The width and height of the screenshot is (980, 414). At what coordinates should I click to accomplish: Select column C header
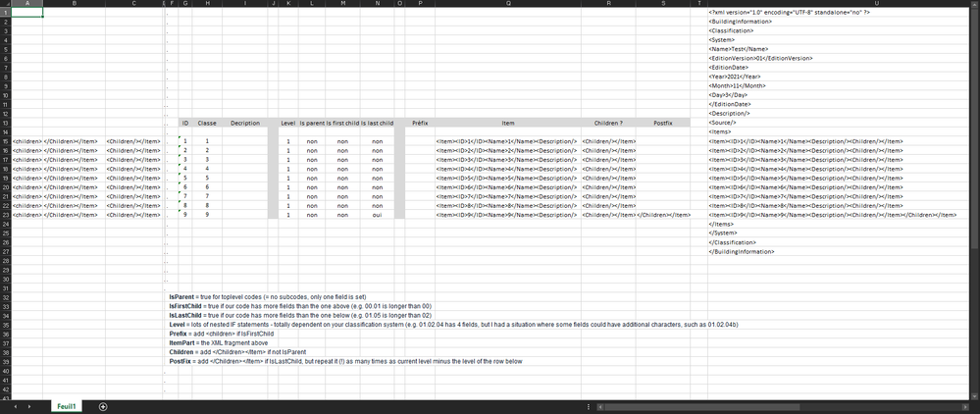[x=133, y=3]
